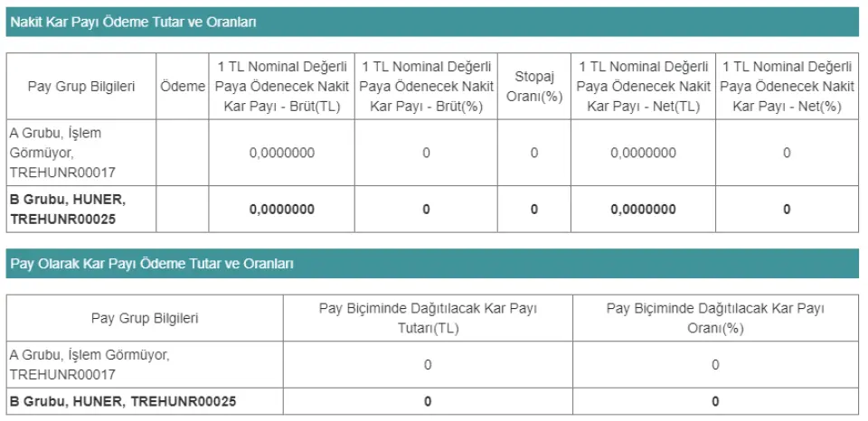Click the "Pay Olarak Kar Payı Ödeme" section header
The image size is (868, 421).
pos(152,264)
